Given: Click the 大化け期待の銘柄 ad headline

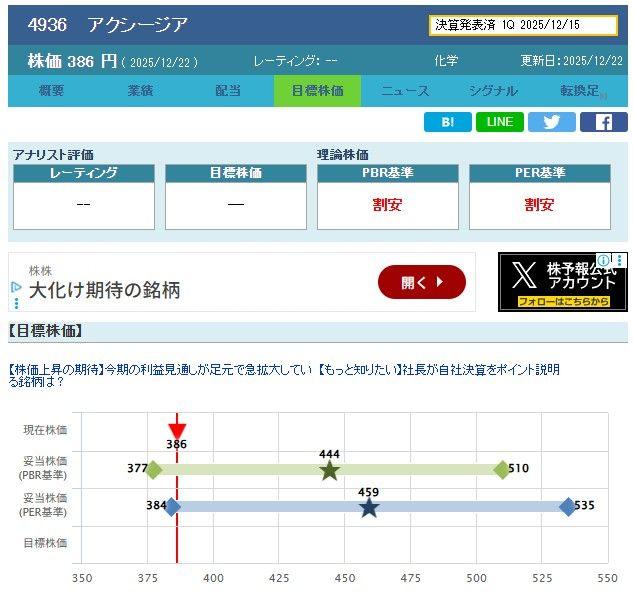Looking at the screenshot, I should click(105, 290).
